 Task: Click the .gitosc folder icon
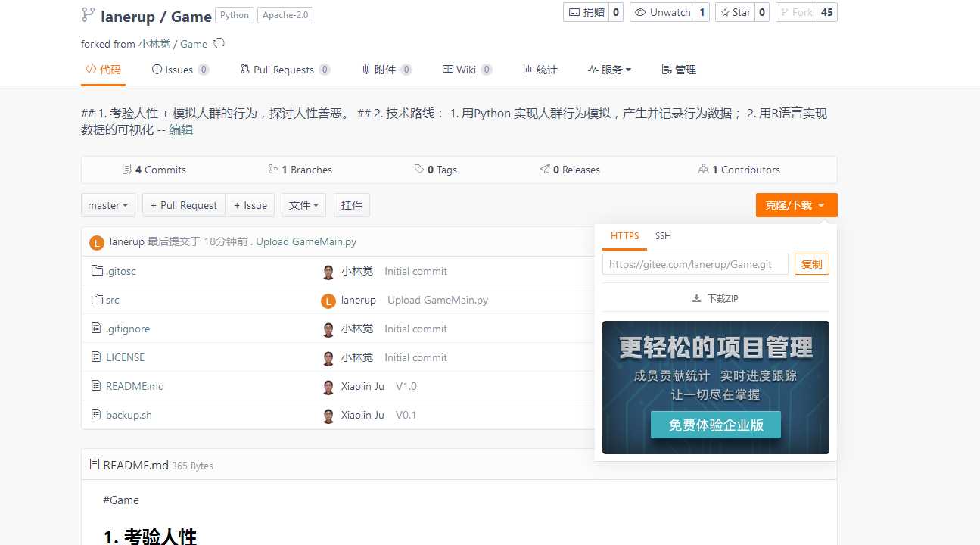click(x=97, y=271)
